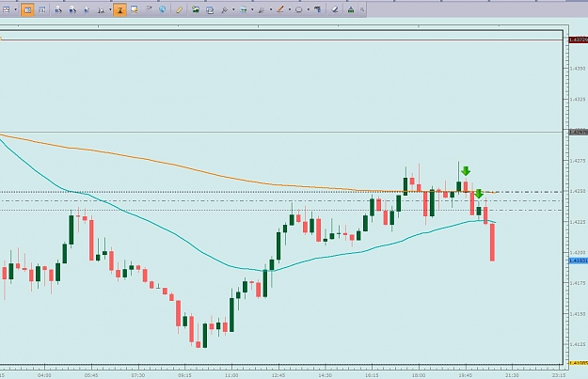
Task: Select the last large red candlestick
Action: tap(492, 243)
